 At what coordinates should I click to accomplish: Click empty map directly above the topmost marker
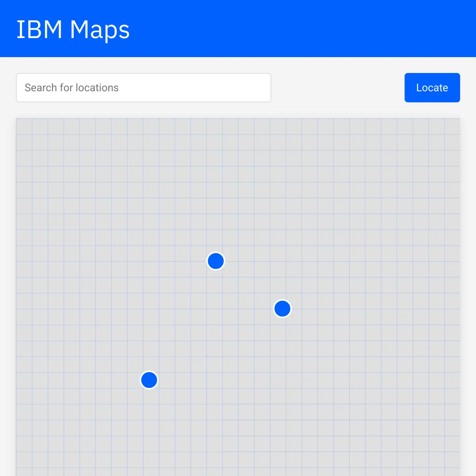[216, 214]
